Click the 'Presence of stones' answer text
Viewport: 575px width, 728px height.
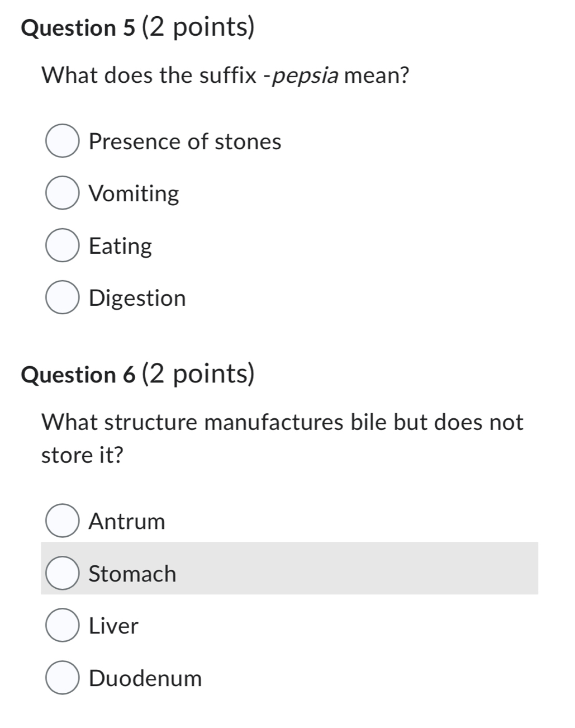click(x=184, y=141)
